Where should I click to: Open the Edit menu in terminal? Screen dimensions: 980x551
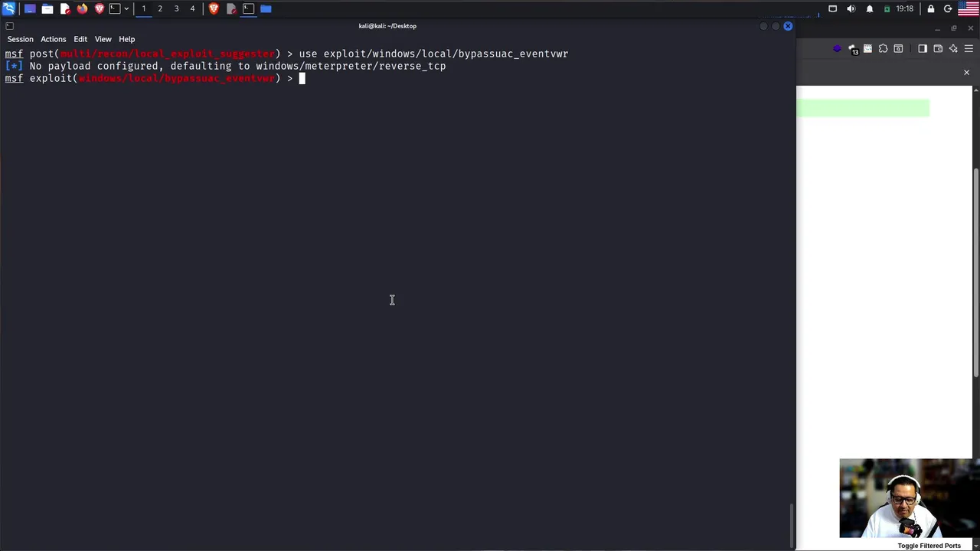[80, 39]
